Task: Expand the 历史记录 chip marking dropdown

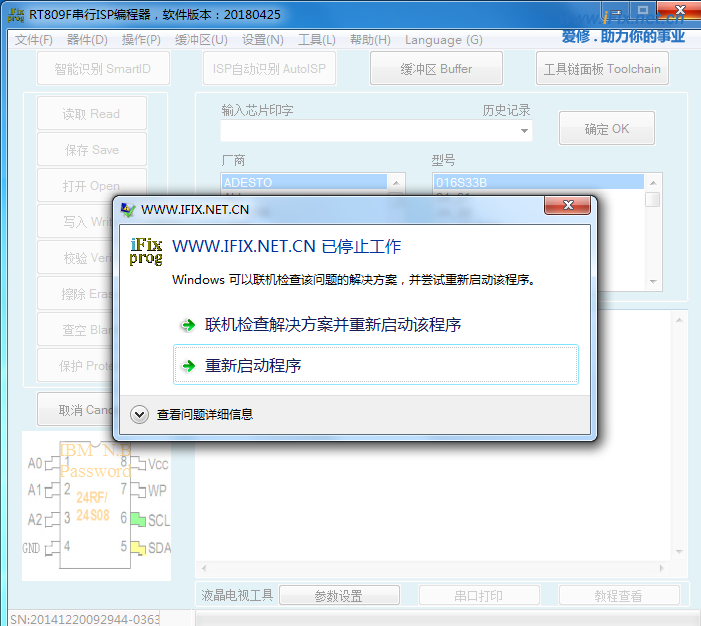Action: point(524,131)
